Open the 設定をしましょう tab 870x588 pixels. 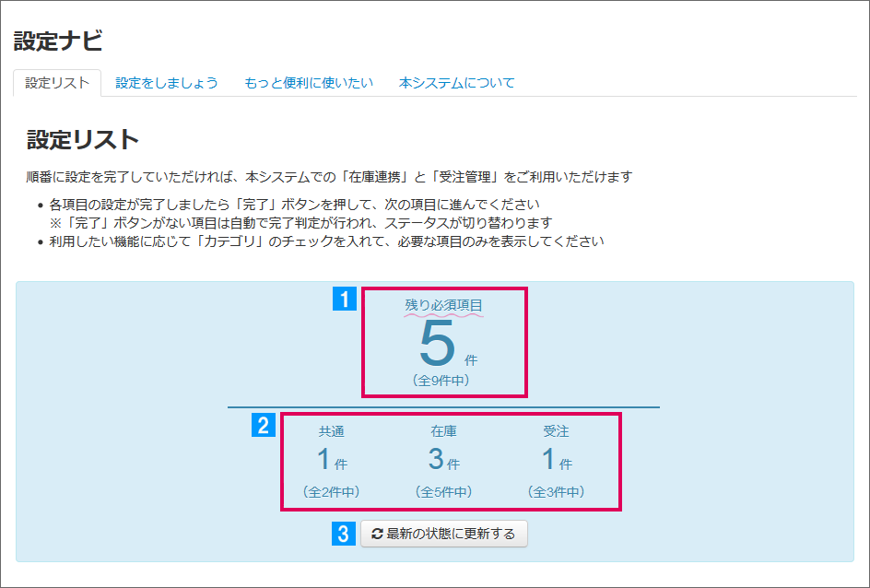click(x=167, y=83)
